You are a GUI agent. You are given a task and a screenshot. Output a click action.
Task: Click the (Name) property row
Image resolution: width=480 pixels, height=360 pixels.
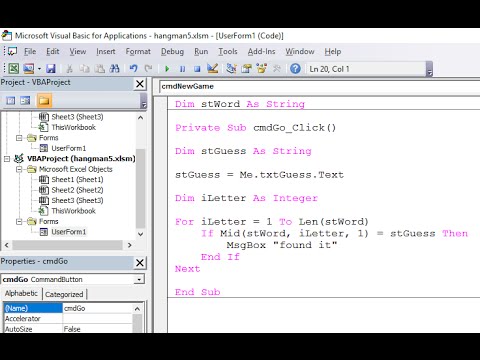coord(33,308)
